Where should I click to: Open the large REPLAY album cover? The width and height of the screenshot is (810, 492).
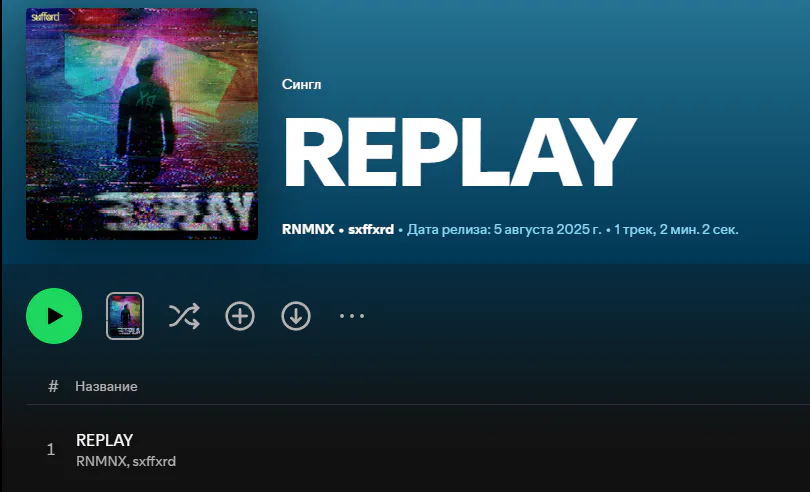coord(142,124)
